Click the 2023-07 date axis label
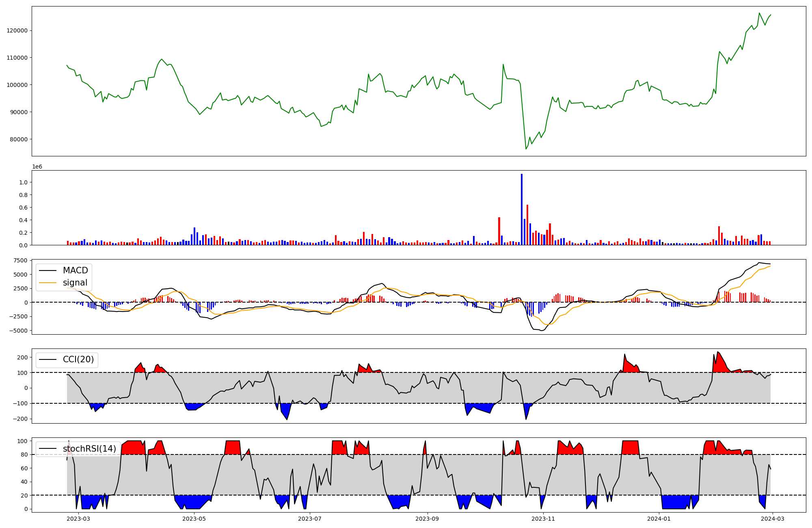 tap(310, 519)
